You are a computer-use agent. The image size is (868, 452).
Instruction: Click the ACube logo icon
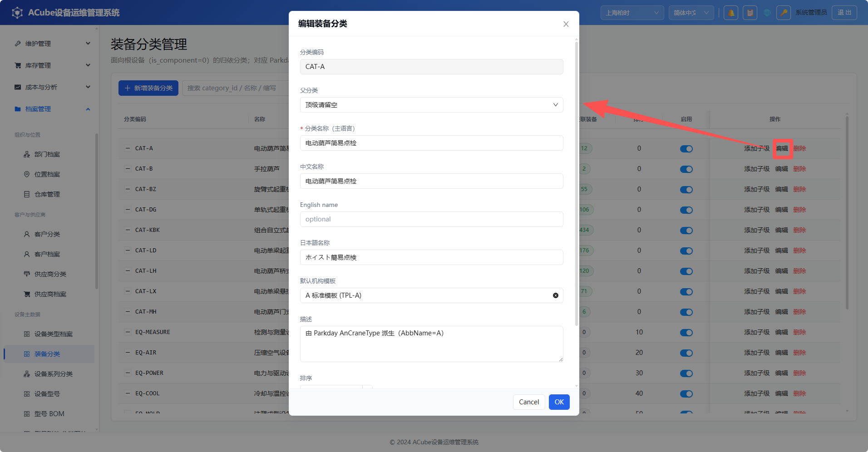coord(17,13)
